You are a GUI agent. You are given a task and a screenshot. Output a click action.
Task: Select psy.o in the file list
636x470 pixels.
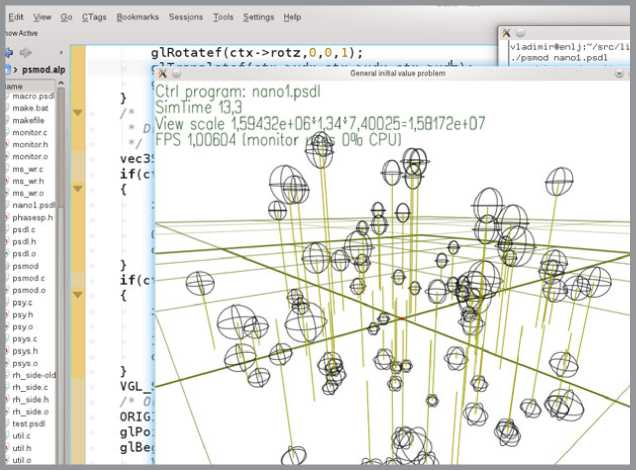tap(22, 327)
